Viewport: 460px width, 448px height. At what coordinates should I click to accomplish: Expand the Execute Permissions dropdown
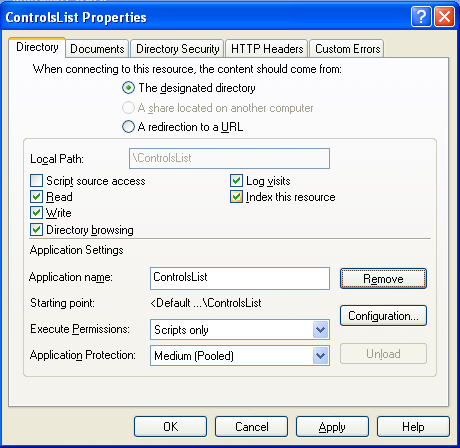point(321,330)
